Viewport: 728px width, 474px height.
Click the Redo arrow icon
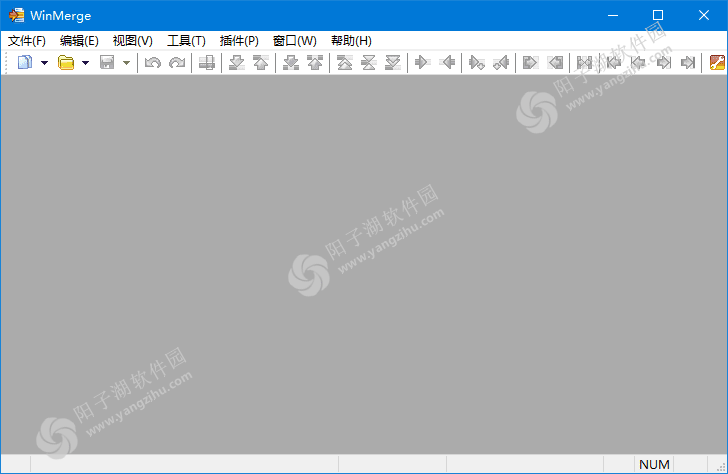[177, 62]
